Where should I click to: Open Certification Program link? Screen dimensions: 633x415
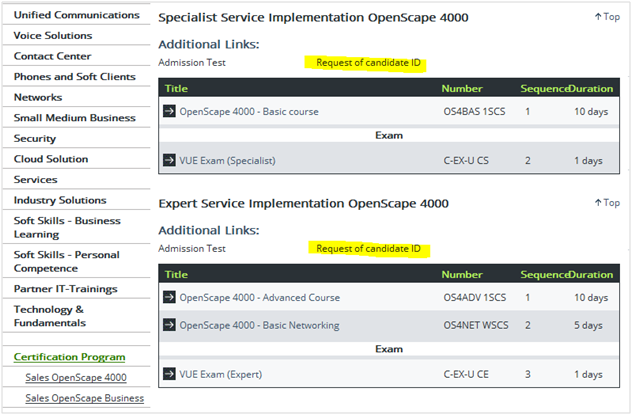(x=69, y=357)
